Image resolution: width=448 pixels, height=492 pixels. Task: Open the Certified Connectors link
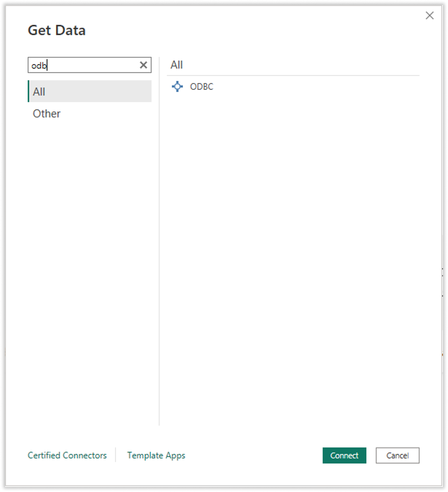[67, 456]
